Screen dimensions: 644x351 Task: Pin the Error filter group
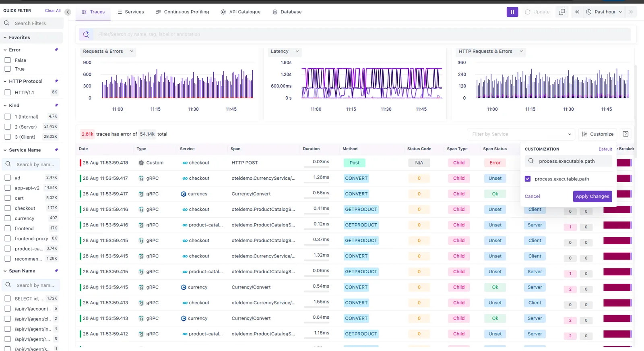[56, 50]
